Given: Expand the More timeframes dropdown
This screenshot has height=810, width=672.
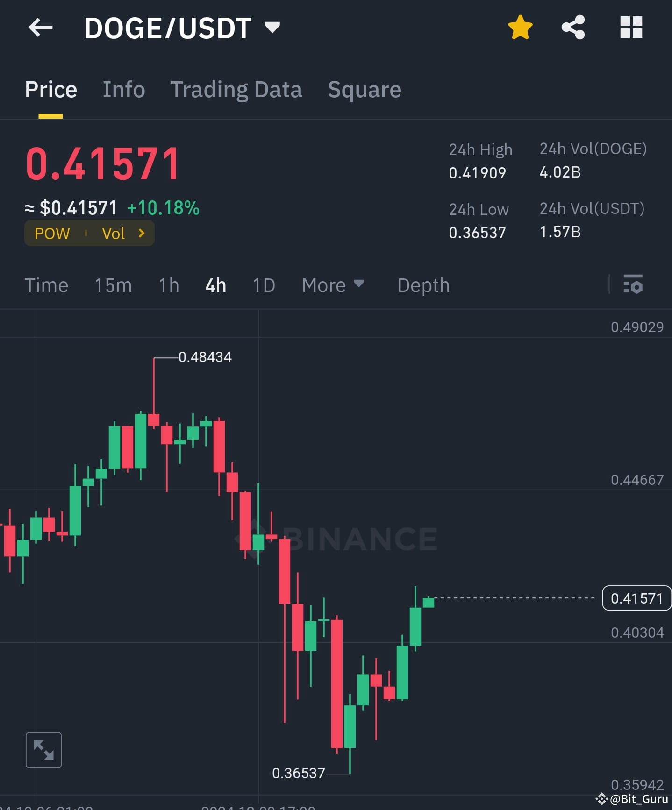Looking at the screenshot, I should point(333,285).
